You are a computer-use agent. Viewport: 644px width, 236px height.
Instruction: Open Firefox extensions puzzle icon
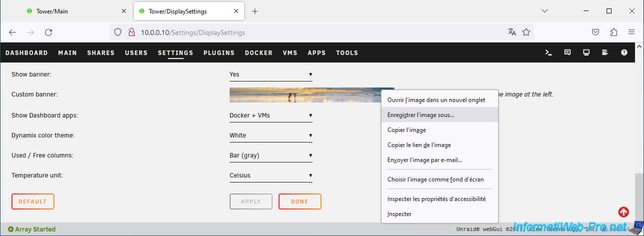tap(614, 32)
